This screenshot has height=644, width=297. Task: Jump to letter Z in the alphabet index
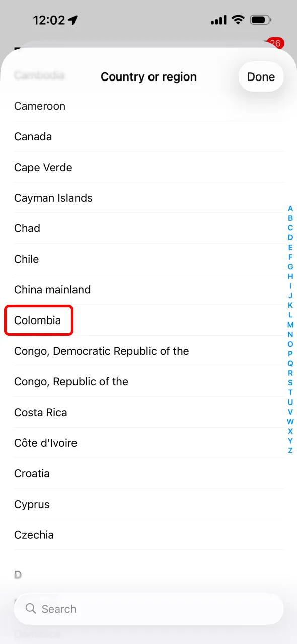[x=290, y=450]
